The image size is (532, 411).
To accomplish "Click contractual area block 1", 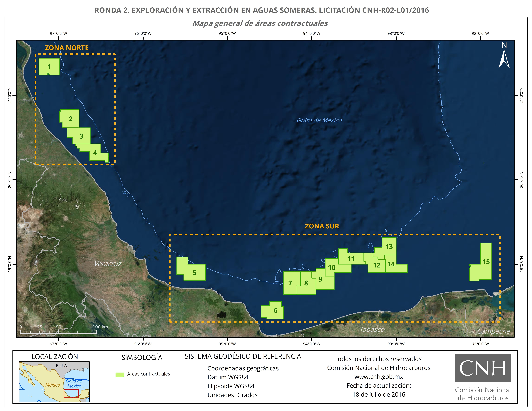I will click(x=49, y=66).
